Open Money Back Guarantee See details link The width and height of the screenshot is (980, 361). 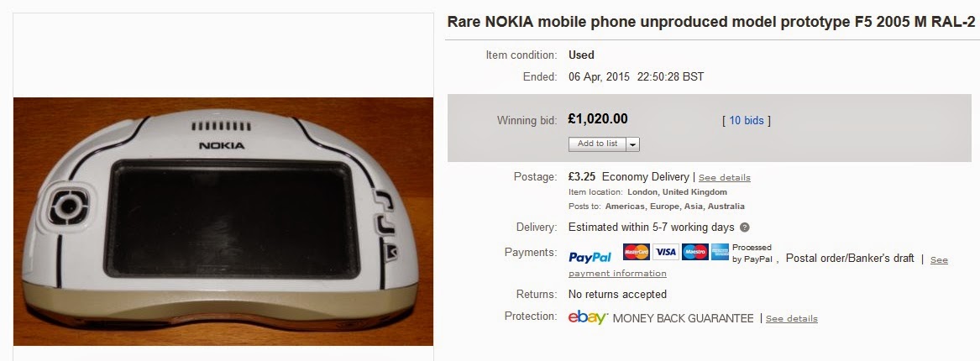791,319
